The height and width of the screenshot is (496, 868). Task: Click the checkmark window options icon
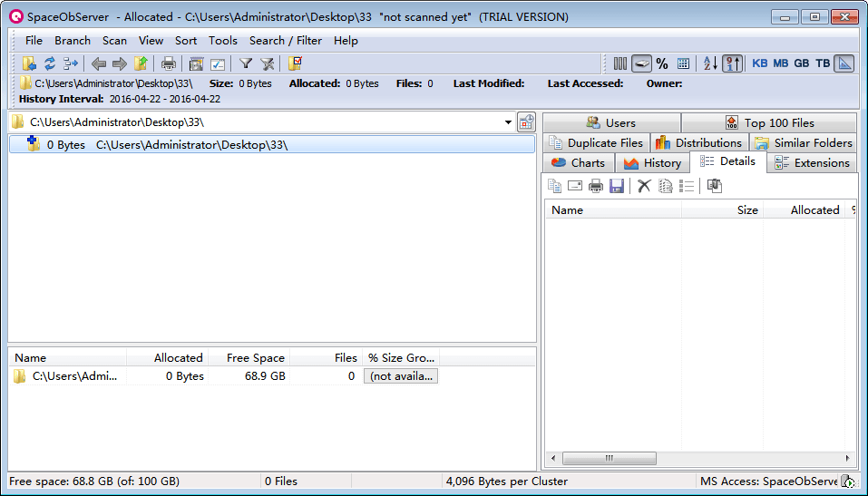(x=218, y=63)
